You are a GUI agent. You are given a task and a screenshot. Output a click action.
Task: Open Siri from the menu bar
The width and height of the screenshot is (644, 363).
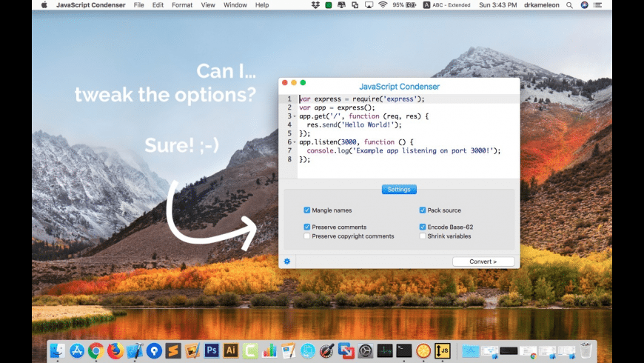[x=584, y=5]
